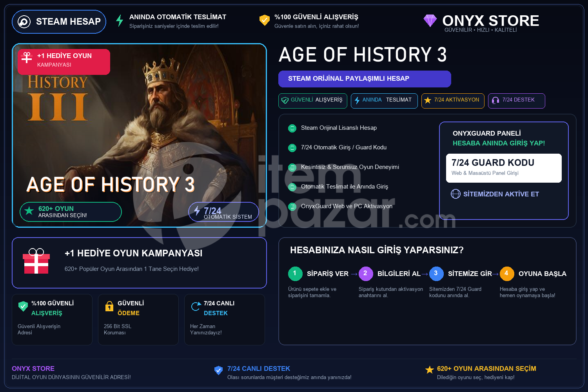
Task: Click the ONYX STORE footer link
Action: click(x=33, y=368)
